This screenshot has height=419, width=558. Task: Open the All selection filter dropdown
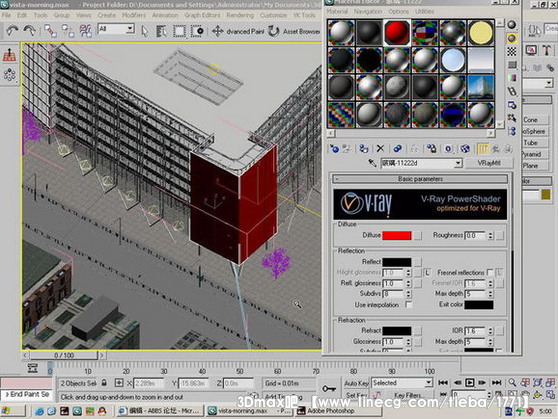point(130,28)
